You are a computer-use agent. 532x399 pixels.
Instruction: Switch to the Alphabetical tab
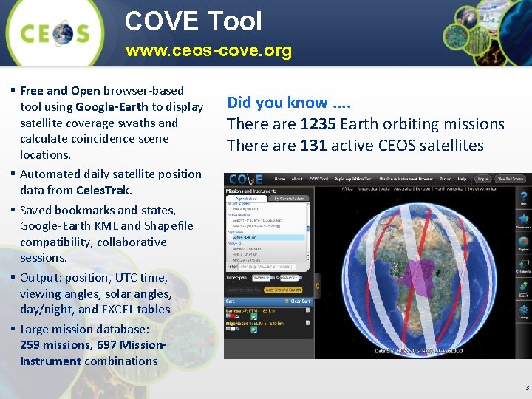tap(247, 199)
